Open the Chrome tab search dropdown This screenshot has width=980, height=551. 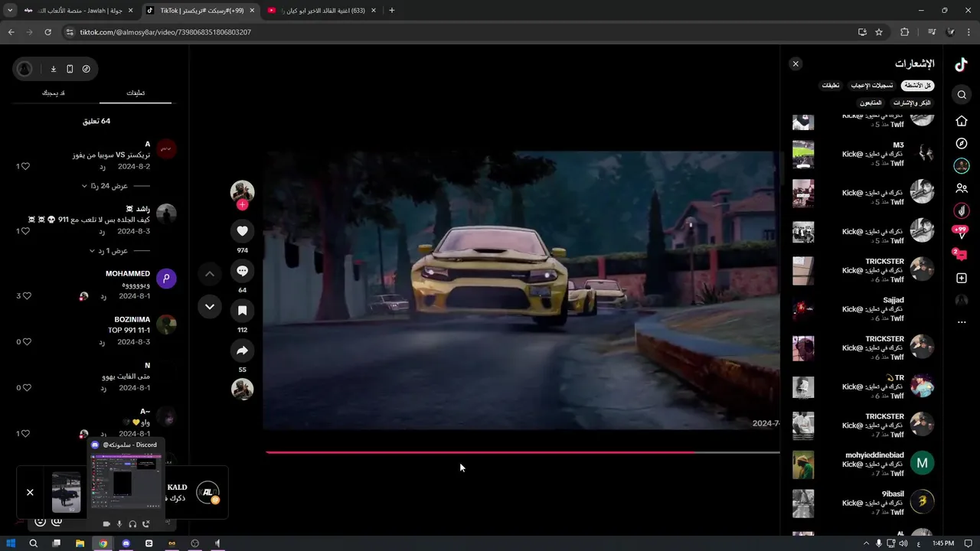[9, 11]
